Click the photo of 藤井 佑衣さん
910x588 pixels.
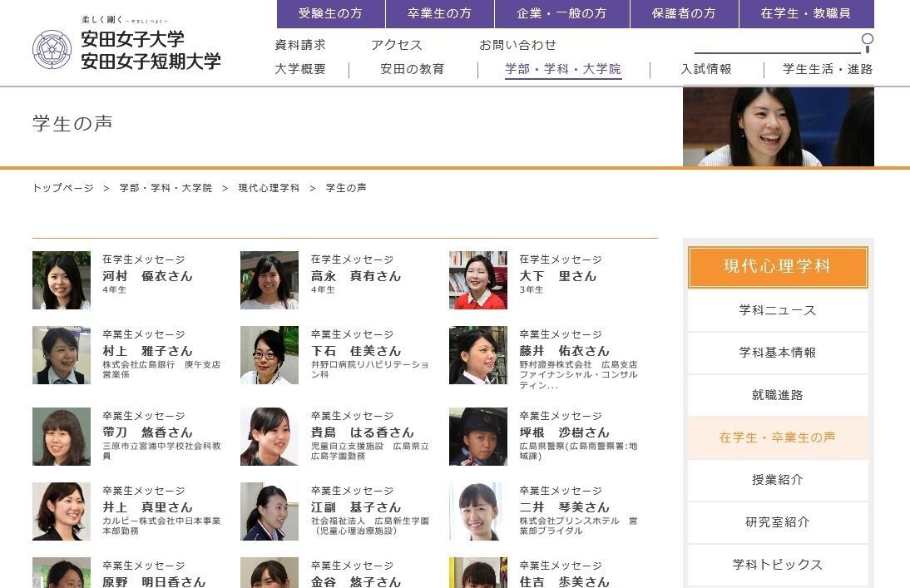coord(478,355)
